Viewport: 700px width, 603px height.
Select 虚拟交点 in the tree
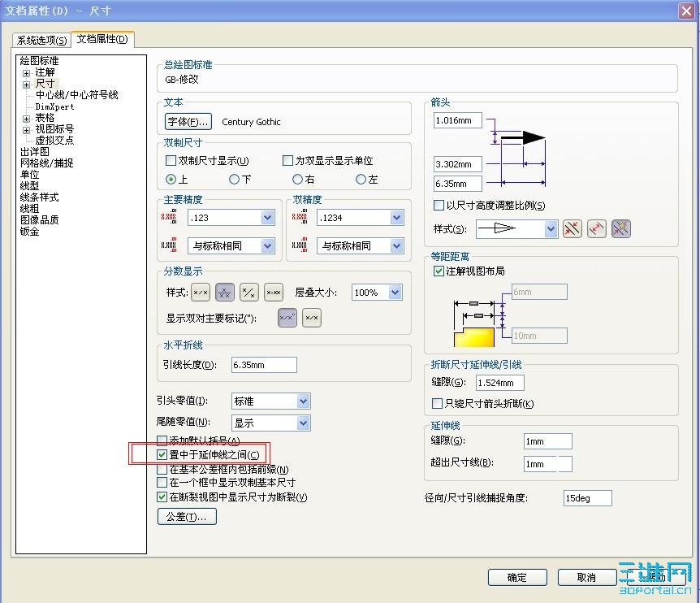click(54, 141)
